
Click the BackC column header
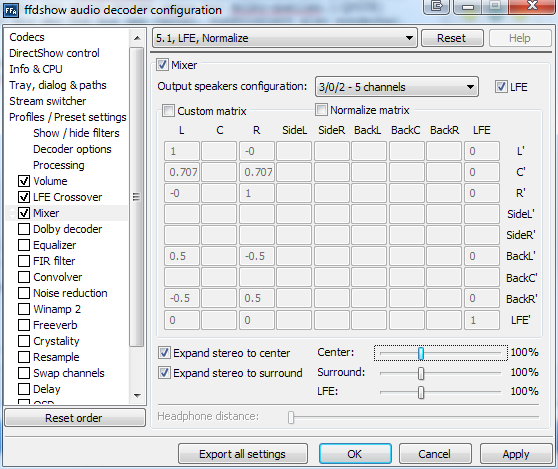tap(405, 130)
